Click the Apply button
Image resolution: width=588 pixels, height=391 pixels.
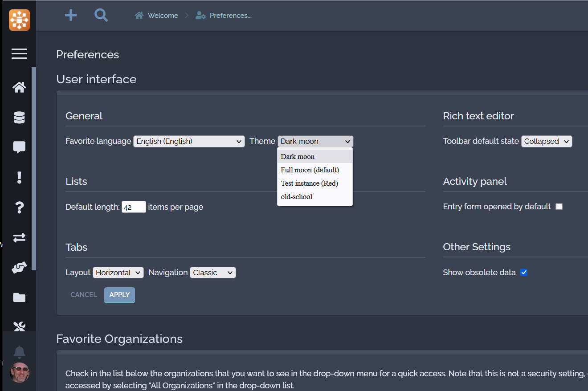coord(119,295)
